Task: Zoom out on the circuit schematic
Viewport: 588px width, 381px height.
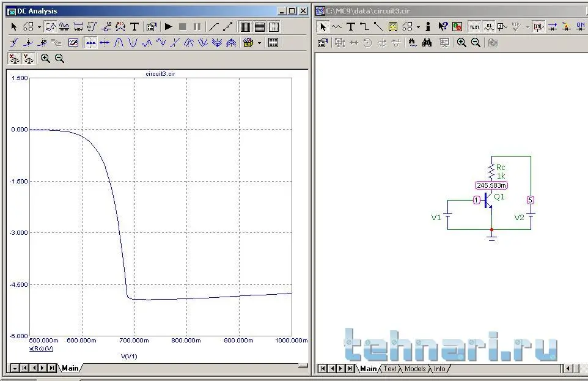Action: click(476, 43)
